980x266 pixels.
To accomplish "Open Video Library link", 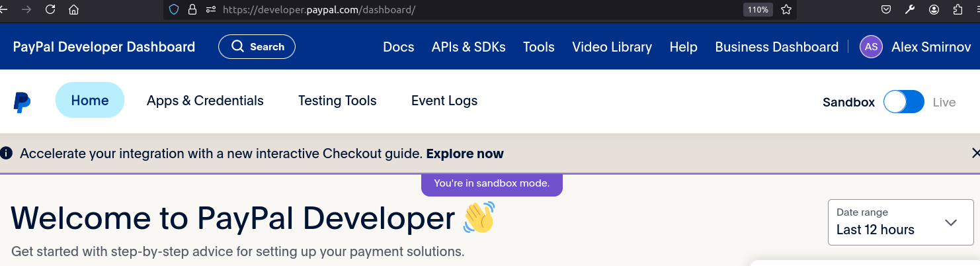I will (x=612, y=47).
